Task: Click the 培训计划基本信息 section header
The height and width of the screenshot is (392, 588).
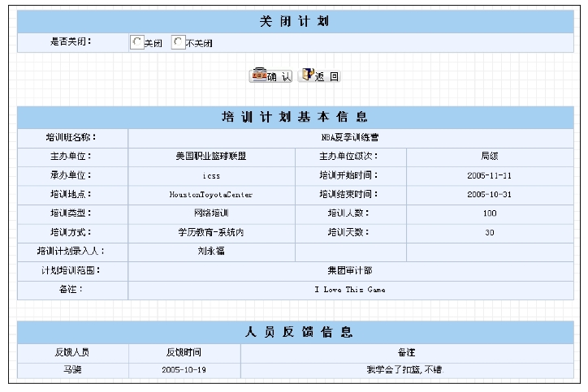Action: 295,117
